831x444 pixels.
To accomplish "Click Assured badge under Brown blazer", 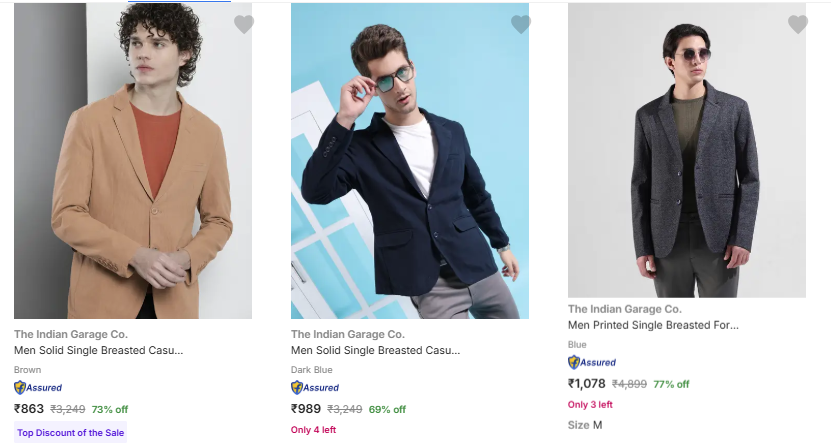I will [x=38, y=388].
